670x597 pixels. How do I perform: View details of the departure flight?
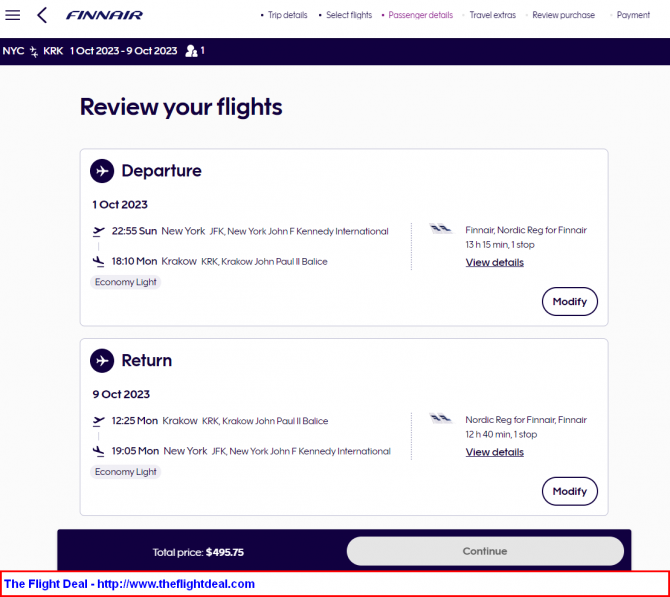pos(494,262)
